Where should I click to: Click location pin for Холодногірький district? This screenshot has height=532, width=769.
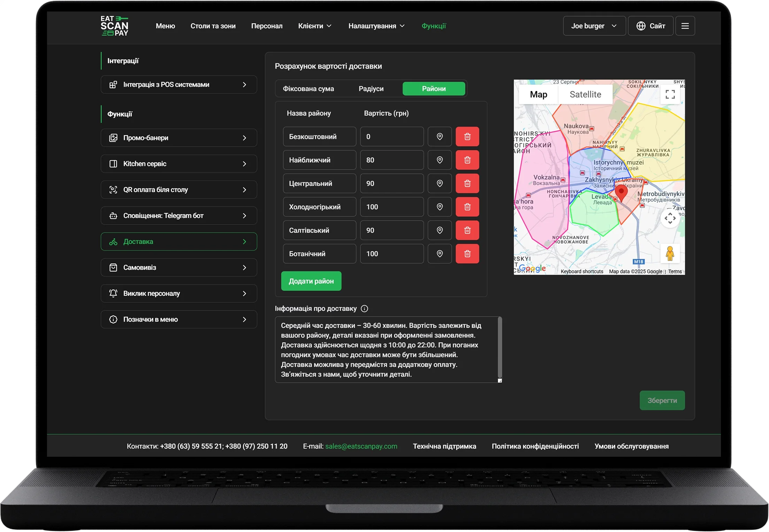pos(440,207)
